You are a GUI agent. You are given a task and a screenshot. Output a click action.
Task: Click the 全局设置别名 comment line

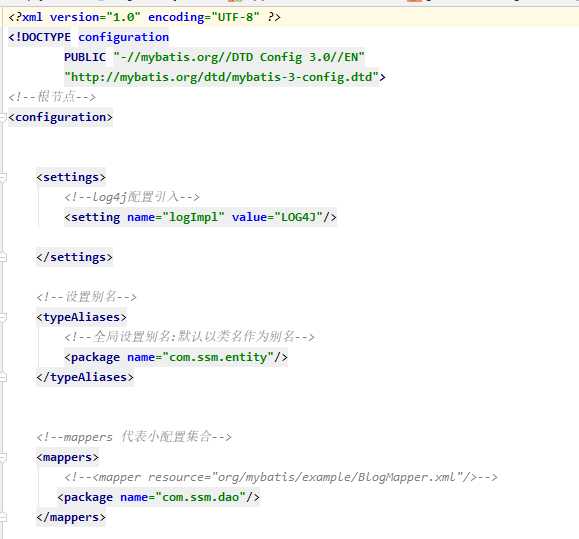click(189, 337)
